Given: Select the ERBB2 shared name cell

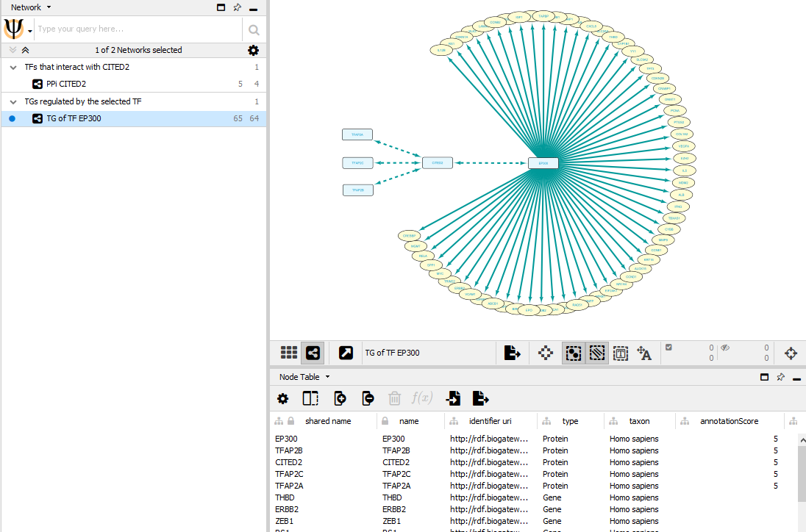Looking at the screenshot, I should (x=286, y=509).
